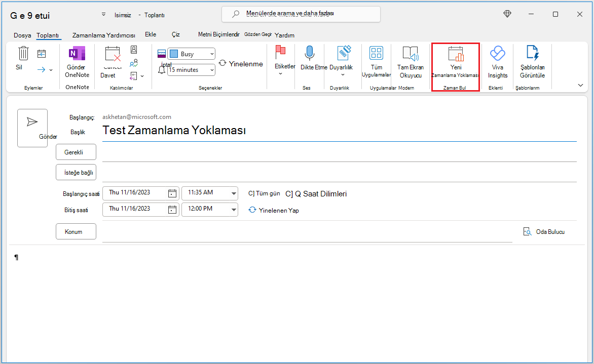Click in the meeting body area
Image resolution: width=594 pixels, height=364 pixels.
[x=297, y=303]
